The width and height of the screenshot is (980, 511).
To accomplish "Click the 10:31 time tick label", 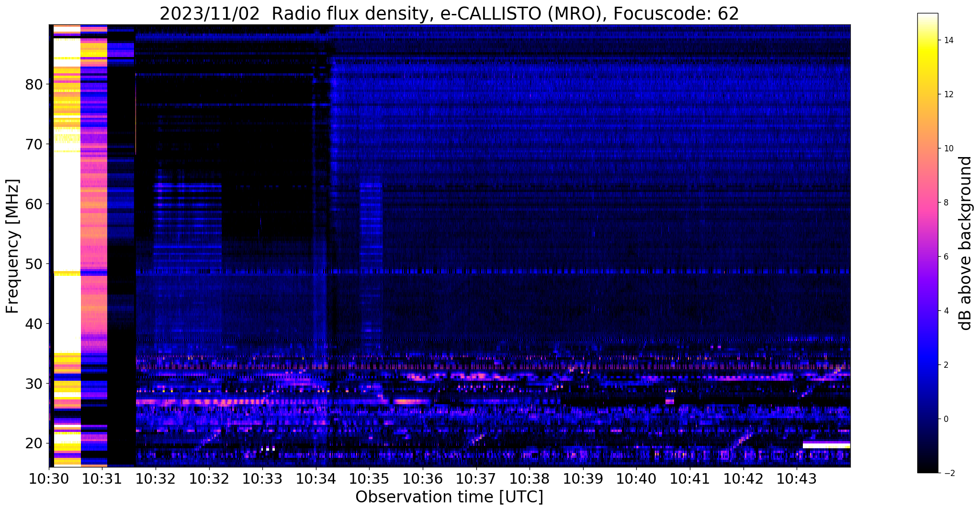I will pyautogui.click(x=102, y=478).
